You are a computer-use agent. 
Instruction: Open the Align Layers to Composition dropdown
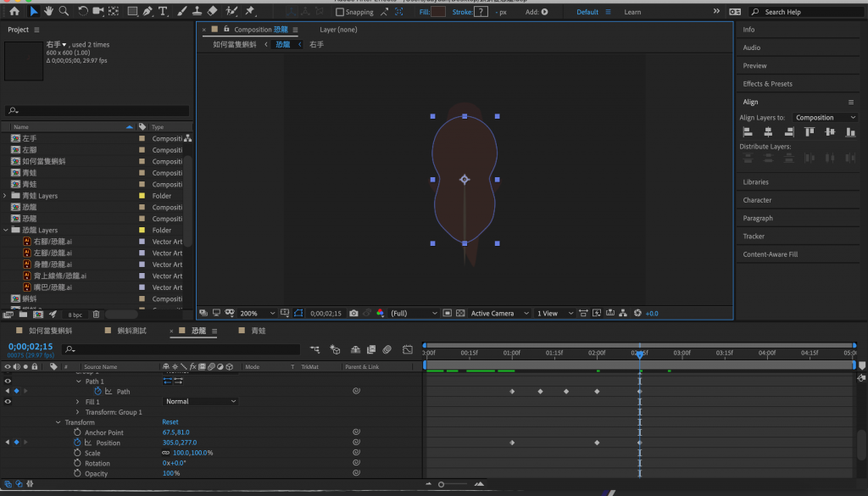pyautogui.click(x=826, y=118)
